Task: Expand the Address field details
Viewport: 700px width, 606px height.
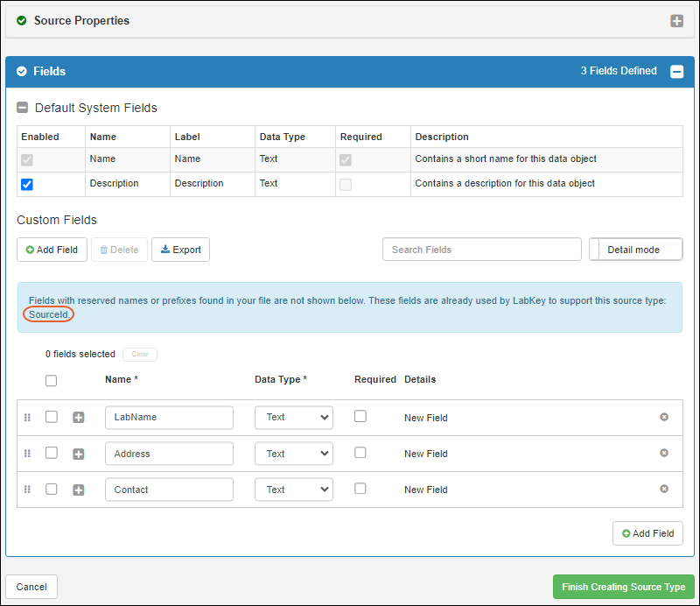Action: tap(79, 454)
